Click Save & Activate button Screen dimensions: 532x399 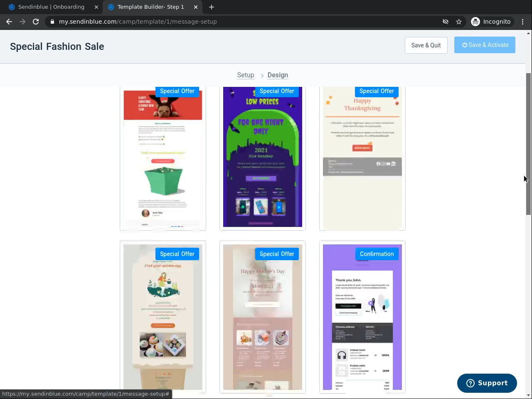[x=485, y=45]
